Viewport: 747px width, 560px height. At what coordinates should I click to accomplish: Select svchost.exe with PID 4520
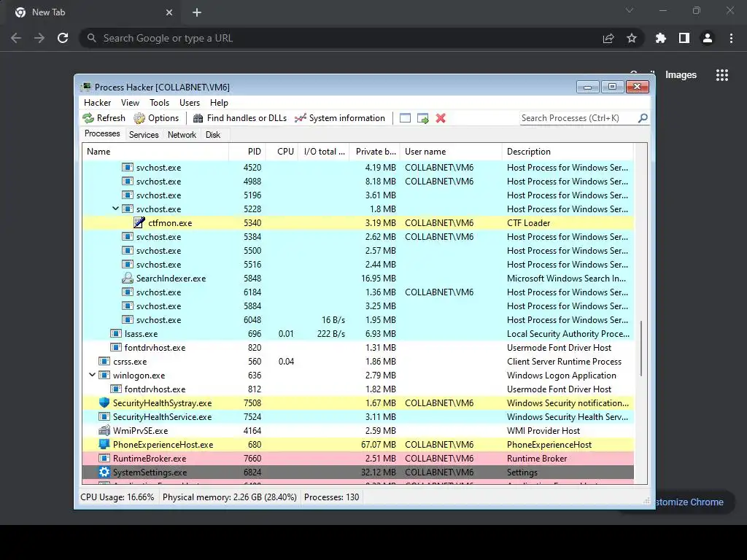(x=358, y=167)
